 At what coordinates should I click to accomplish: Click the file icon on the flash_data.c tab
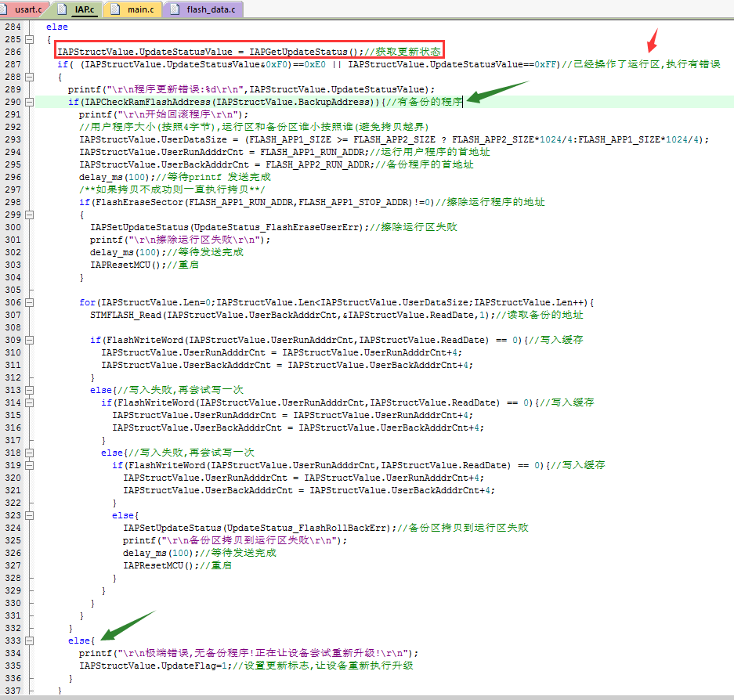175,9
